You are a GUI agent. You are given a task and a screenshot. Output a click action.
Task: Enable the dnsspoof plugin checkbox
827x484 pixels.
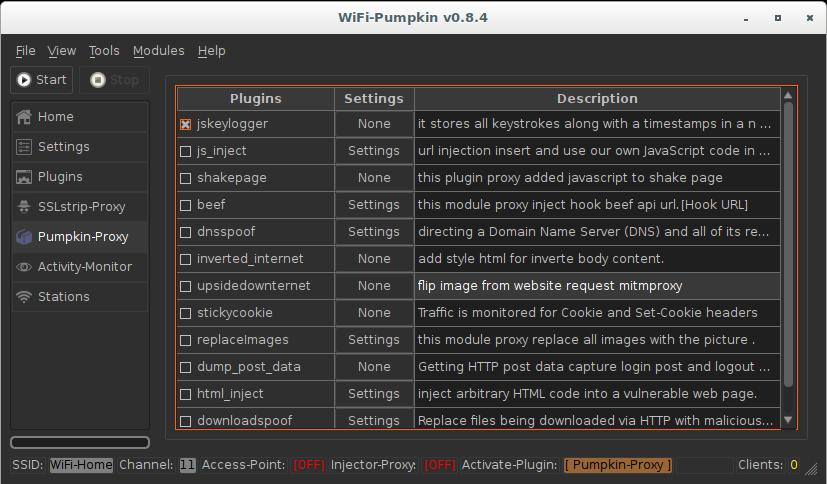(186, 232)
